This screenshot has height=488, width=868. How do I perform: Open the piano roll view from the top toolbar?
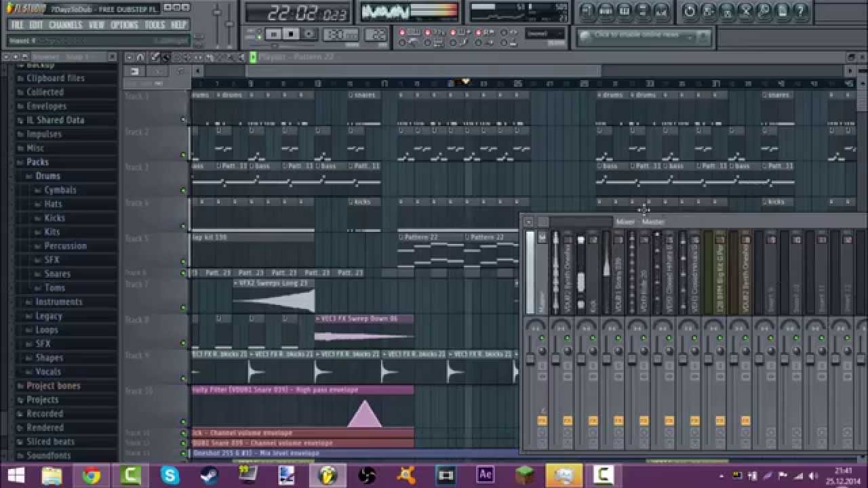pyautogui.click(x=625, y=12)
